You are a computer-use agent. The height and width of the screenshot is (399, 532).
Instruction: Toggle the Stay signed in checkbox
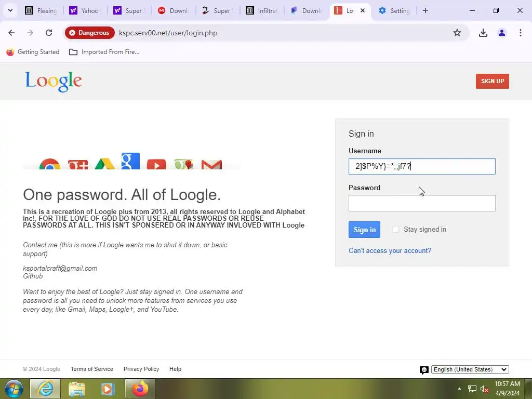395,229
